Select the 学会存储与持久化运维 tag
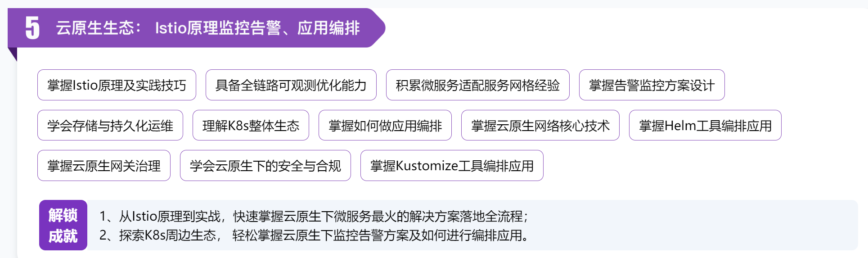Viewport: 868px width, 258px height. pyautogui.click(x=110, y=126)
